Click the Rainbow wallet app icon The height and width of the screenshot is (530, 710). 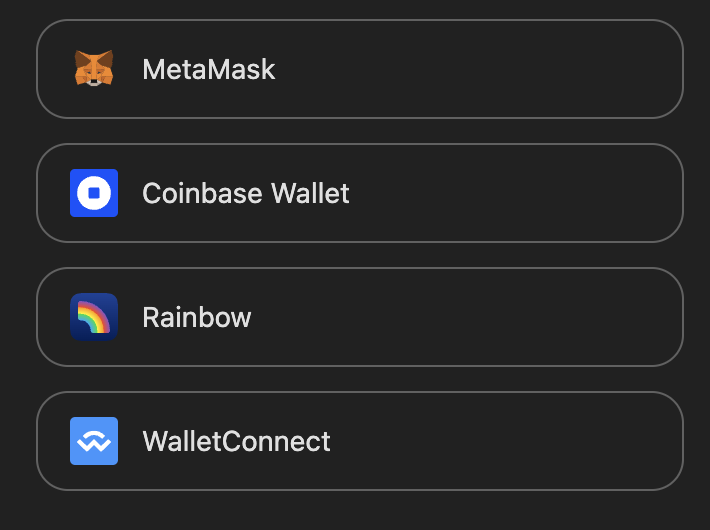click(x=94, y=317)
